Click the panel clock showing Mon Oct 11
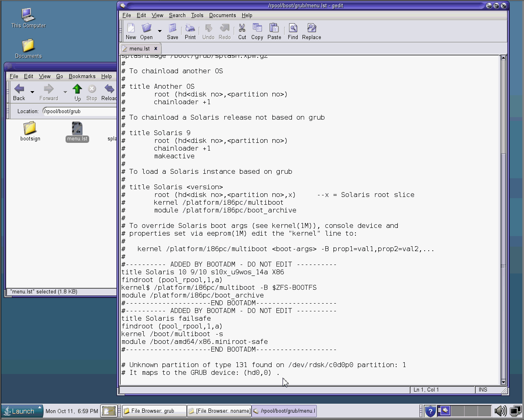Screen dimensions: 524x420 click(x=72, y=411)
